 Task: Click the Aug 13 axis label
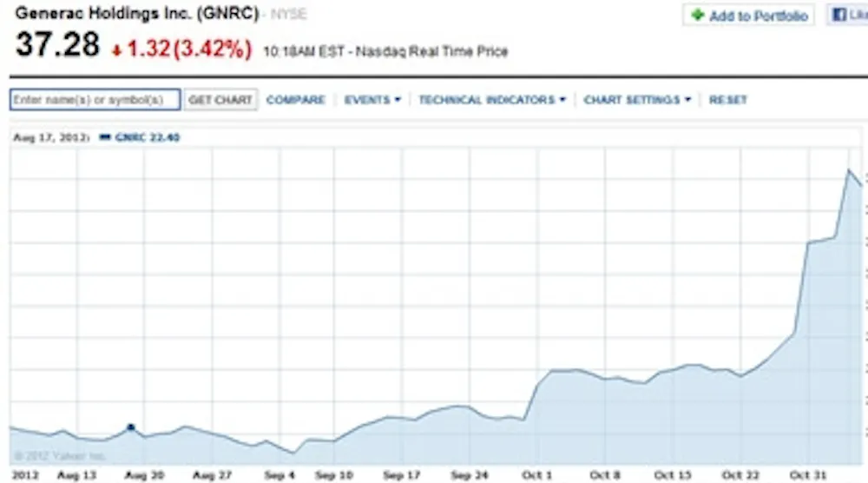click(x=76, y=475)
